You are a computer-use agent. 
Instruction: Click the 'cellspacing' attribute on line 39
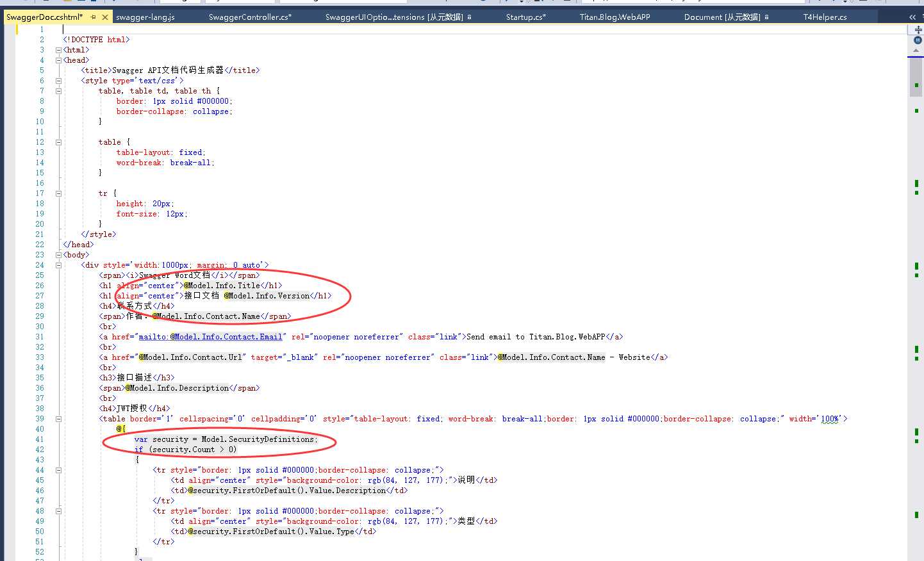pyautogui.click(x=204, y=419)
